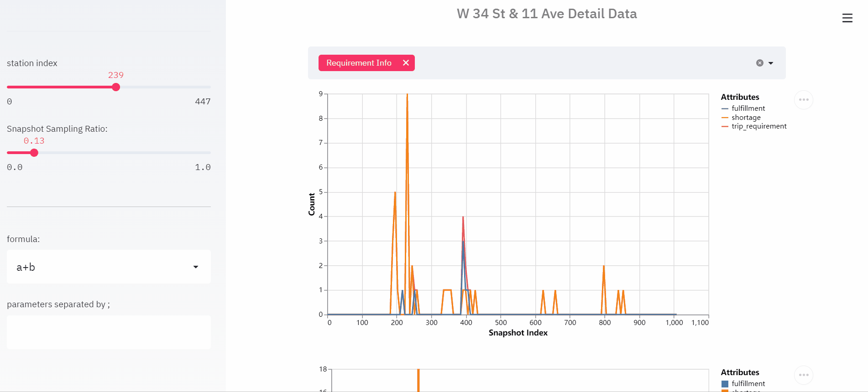Open the formula a+b dropdown
Image resolution: width=868 pixels, height=392 pixels.
tap(109, 267)
